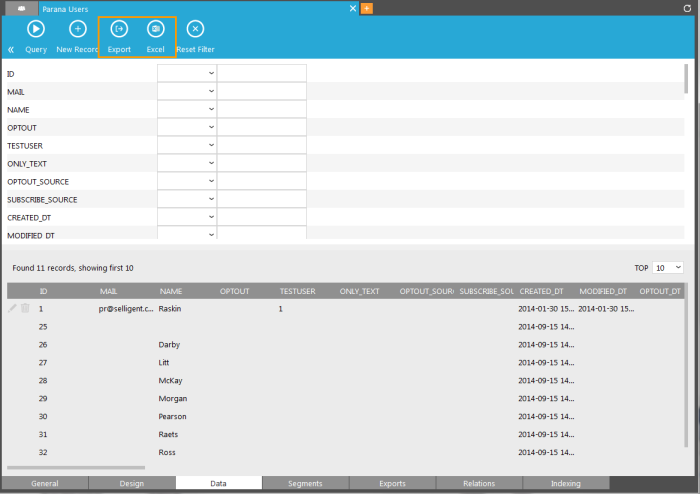Open the TOP records count dropdown

pos(667,268)
